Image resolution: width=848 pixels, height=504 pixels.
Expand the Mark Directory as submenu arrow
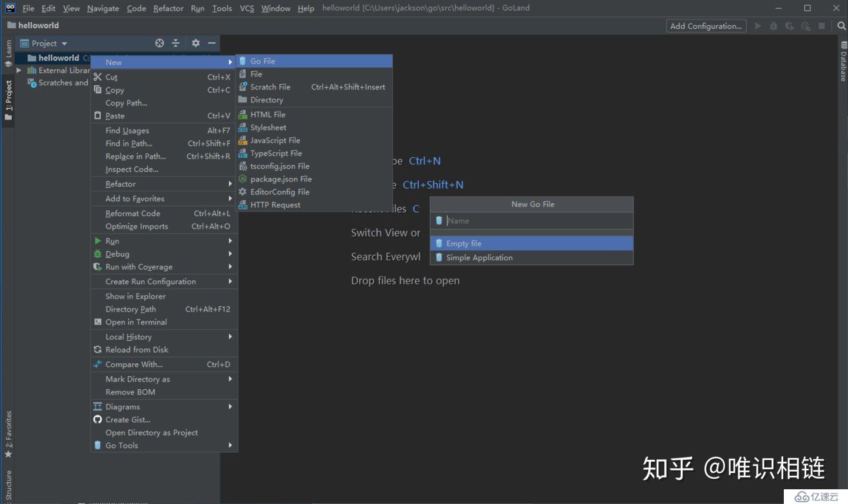coord(230,379)
